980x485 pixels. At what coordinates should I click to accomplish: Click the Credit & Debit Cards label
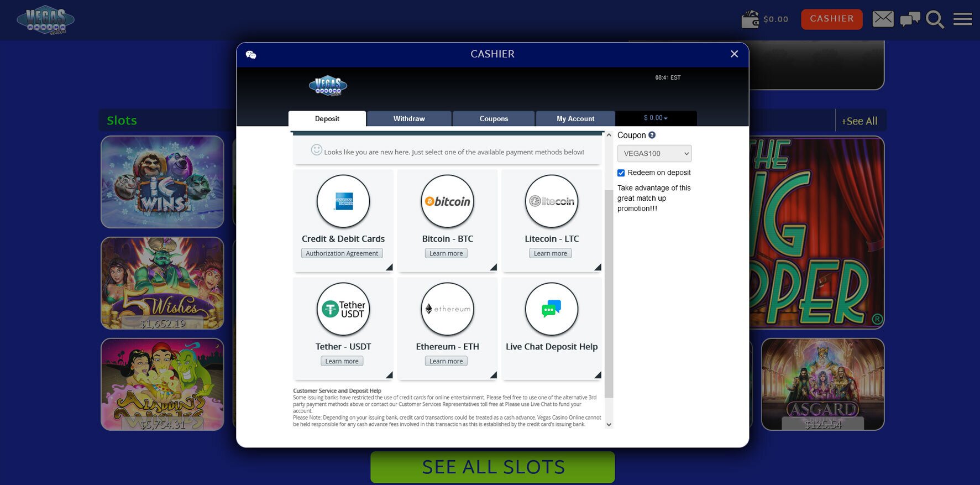[343, 239]
